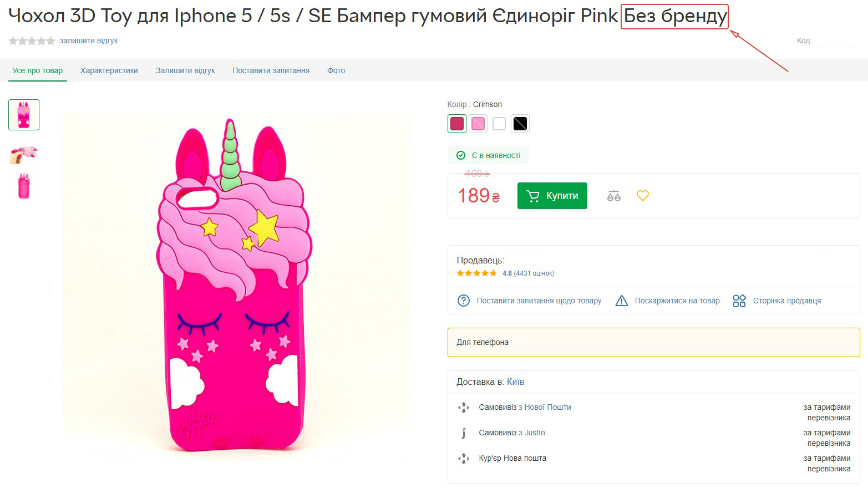868x488 pixels.
Task: Click the green Купити button
Action: tap(552, 196)
